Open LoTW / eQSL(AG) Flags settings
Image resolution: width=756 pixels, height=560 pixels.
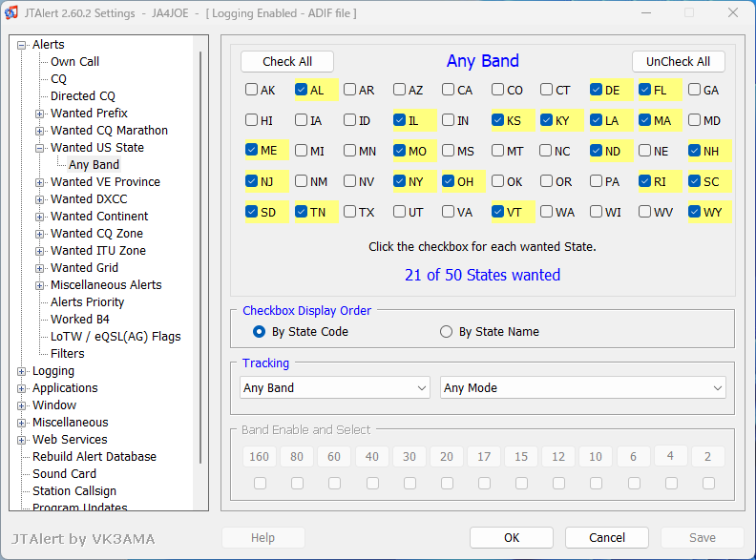[x=115, y=337]
